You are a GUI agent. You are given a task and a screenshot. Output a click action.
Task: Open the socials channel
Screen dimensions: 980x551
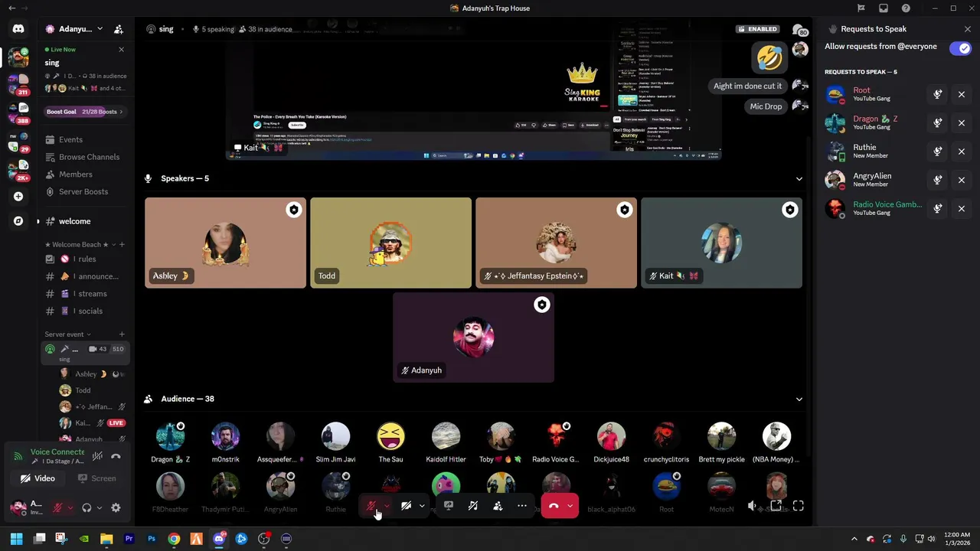click(85, 311)
